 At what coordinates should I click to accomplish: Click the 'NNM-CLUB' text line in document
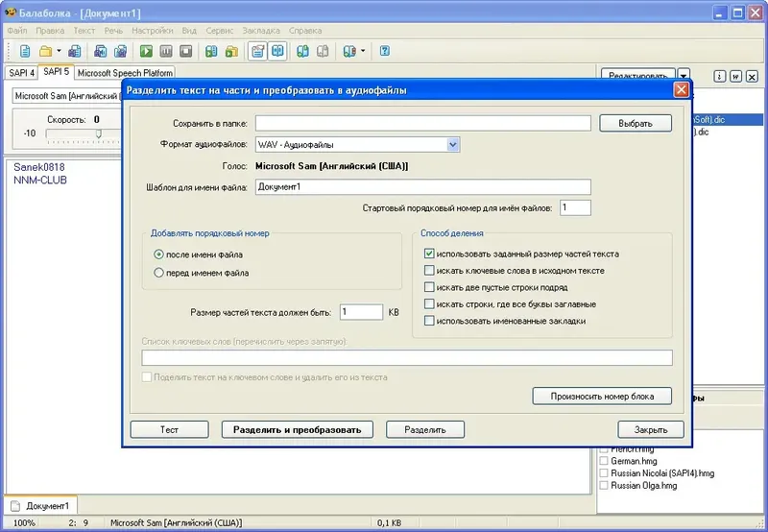coord(40,180)
